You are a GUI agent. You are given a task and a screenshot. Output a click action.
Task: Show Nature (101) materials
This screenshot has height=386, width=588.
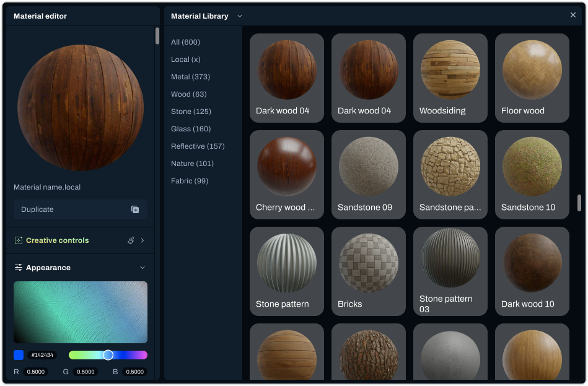pos(192,164)
